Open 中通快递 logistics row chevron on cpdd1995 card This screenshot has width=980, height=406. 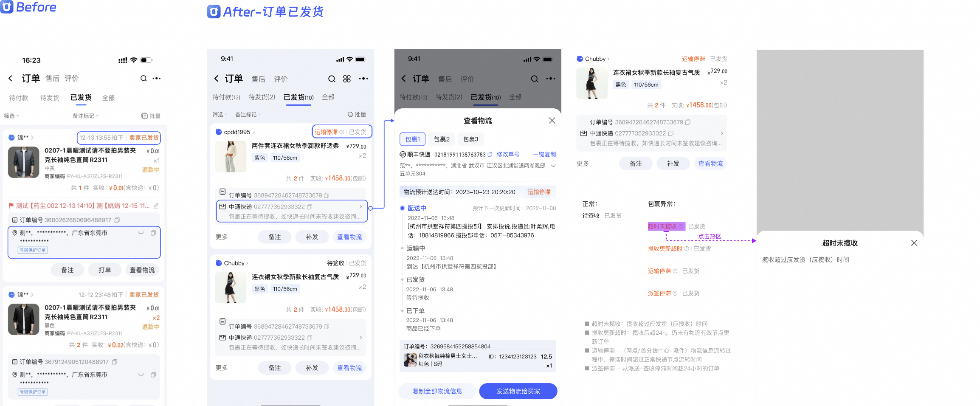(x=361, y=207)
